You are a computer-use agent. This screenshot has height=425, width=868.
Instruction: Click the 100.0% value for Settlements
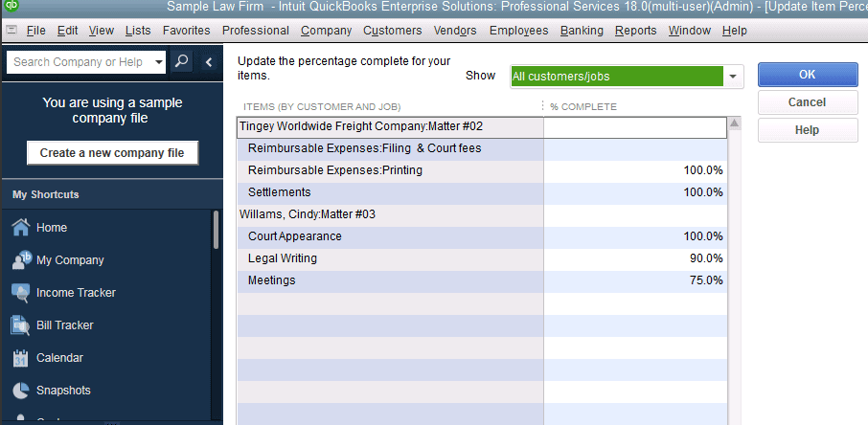coord(703,192)
